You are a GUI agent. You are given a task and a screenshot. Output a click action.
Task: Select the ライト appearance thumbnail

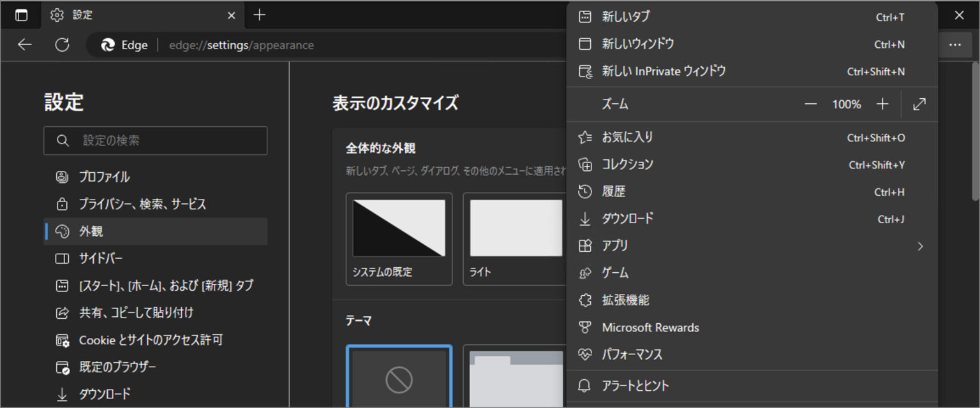[514, 227]
